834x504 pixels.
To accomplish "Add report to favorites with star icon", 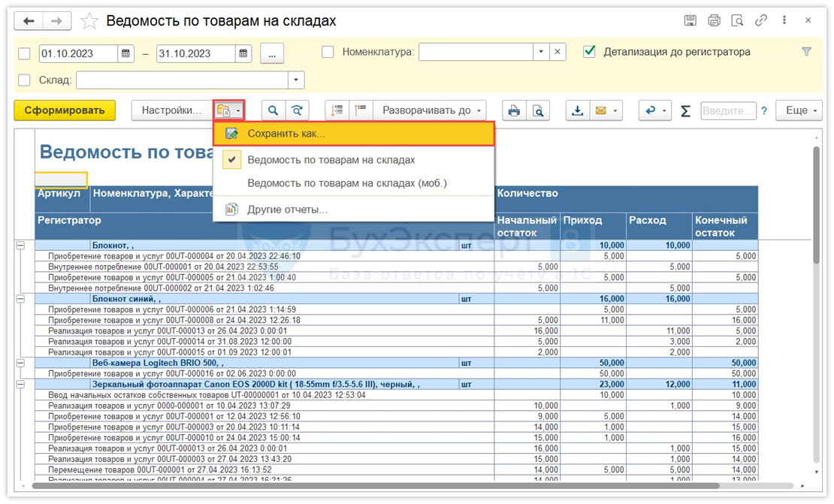I will pos(89,21).
